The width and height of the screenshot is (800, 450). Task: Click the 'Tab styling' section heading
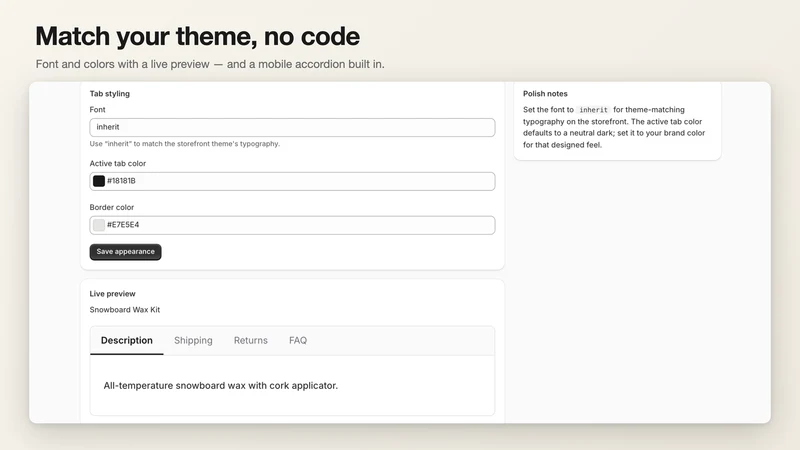[110, 93]
